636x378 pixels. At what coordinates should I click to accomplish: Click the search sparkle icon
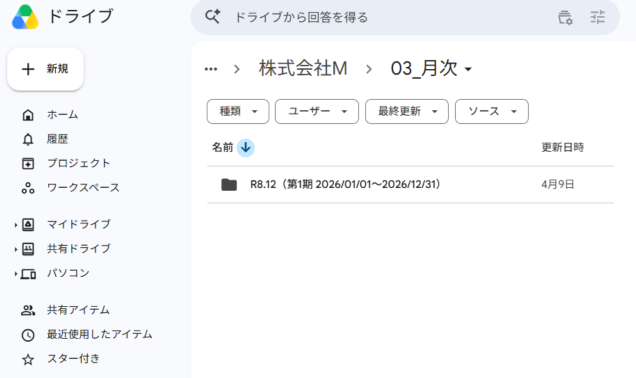(212, 17)
